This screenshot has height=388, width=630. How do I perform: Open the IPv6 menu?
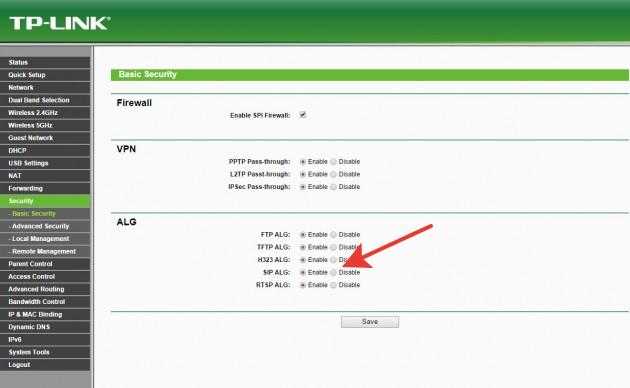click(45, 339)
